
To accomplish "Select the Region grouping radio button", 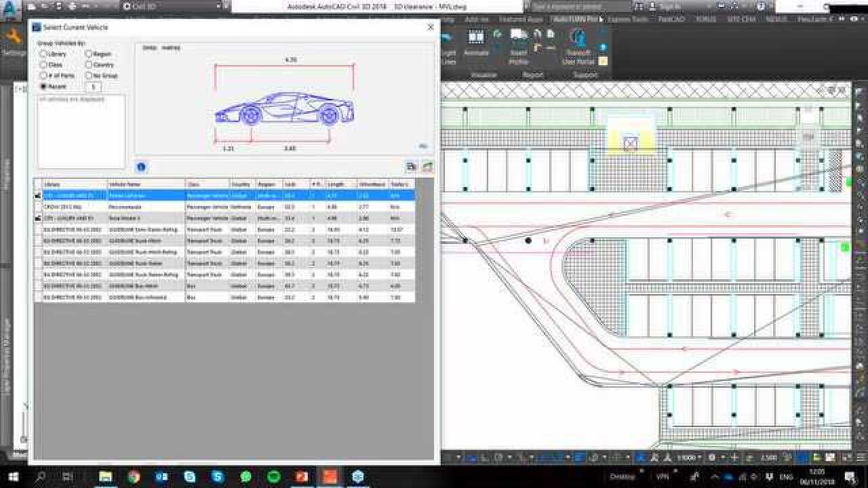I will [x=89, y=54].
